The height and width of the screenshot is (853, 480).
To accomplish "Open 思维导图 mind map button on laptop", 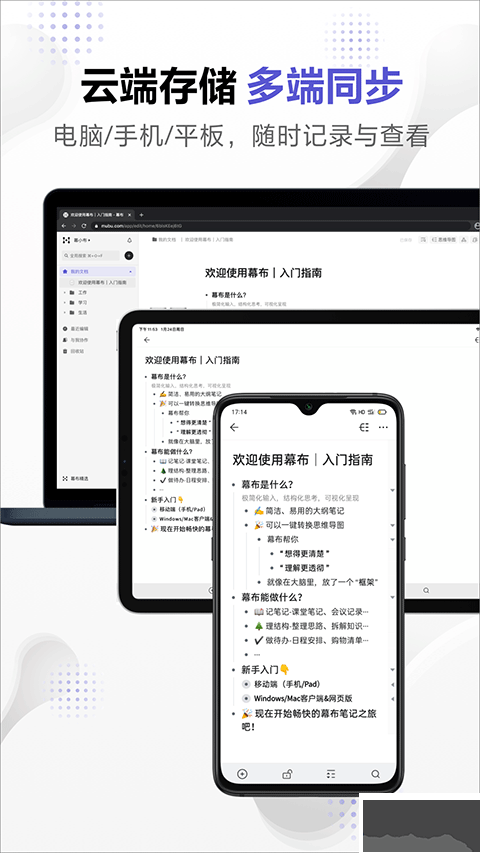I will pyautogui.click(x=444, y=239).
